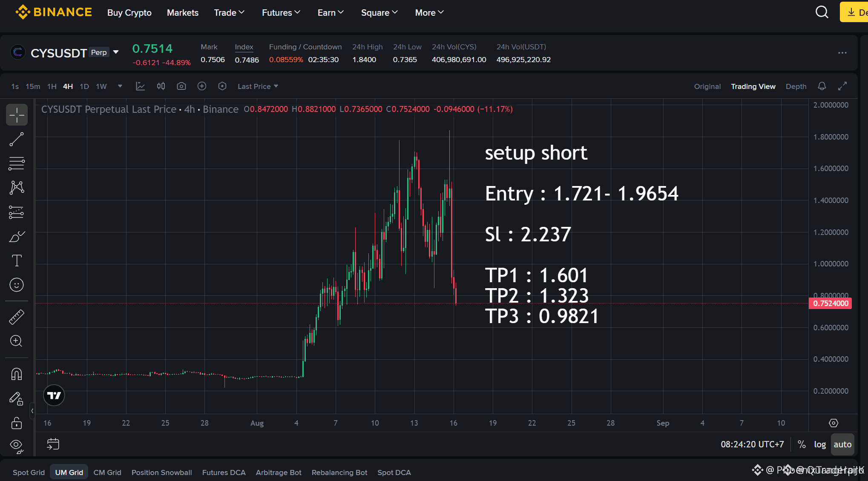Open the CYSUSDT pair selector arrow

[x=116, y=52]
